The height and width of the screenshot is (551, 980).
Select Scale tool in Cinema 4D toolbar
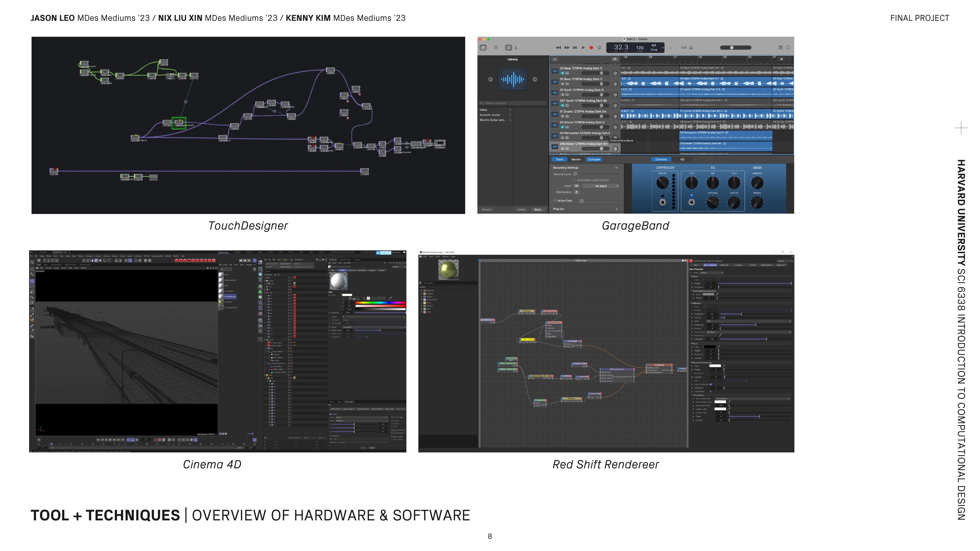[32, 292]
